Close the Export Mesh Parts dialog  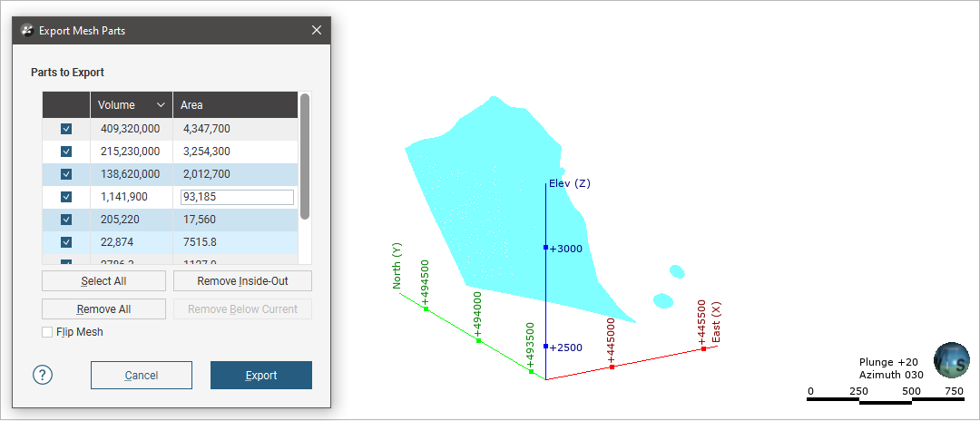click(x=317, y=30)
